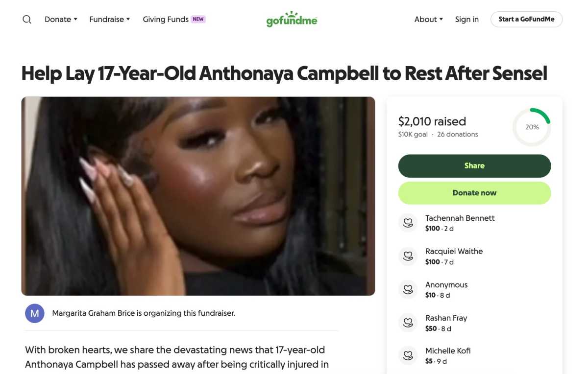Select donation icon beside Michelle Kofi
The width and height of the screenshot is (588, 374).
tap(408, 356)
